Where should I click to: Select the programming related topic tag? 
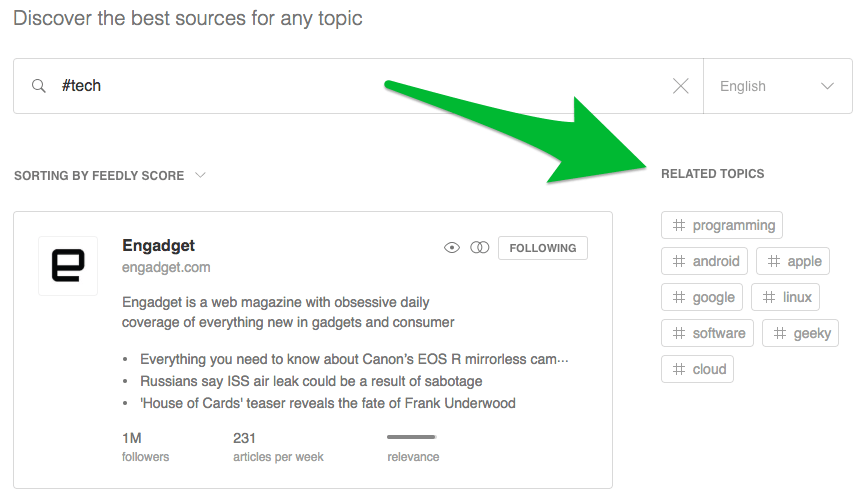[722, 225]
